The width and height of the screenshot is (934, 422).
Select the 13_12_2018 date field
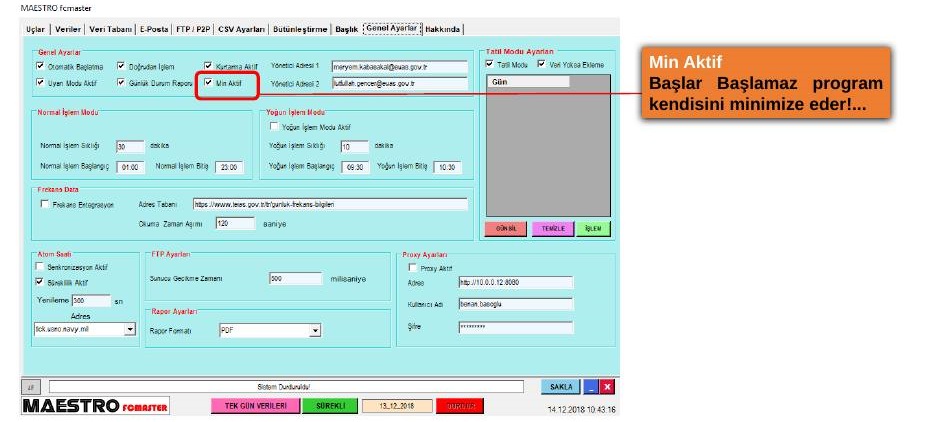(396, 406)
